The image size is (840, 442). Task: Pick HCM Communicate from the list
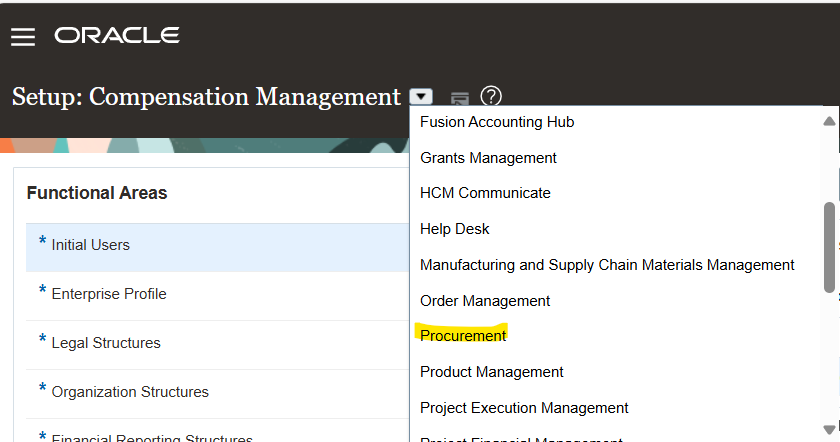click(485, 193)
